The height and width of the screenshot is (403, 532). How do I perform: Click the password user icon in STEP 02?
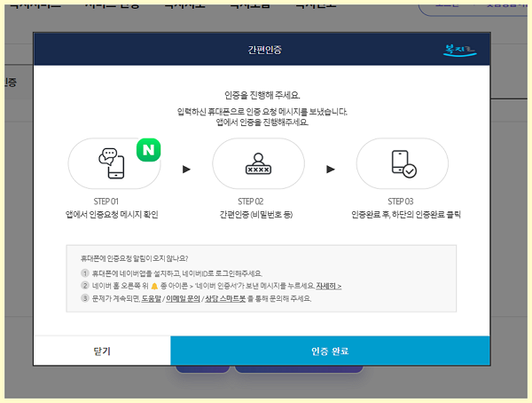[258, 164]
